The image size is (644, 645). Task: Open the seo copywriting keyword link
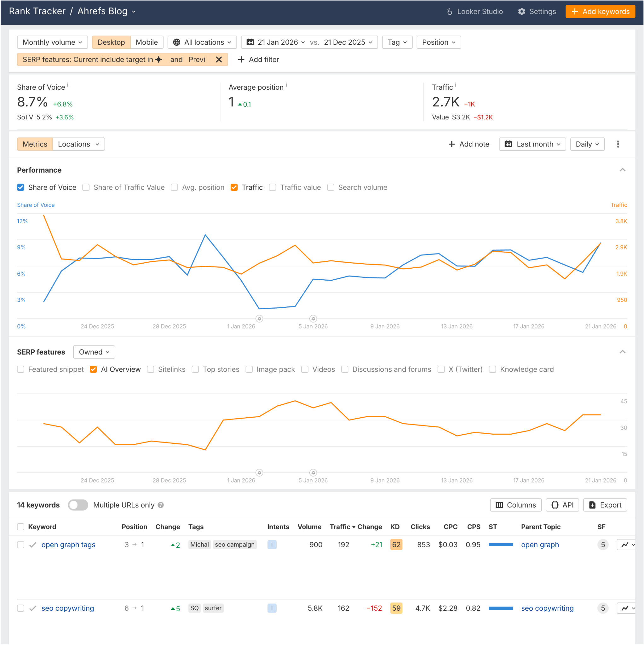pyautogui.click(x=67, y=608)
